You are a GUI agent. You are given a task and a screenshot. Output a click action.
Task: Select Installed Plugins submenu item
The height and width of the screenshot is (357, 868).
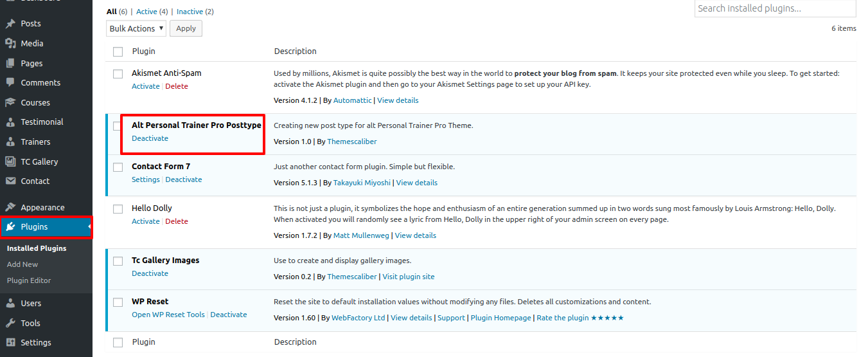(x=37, y=248)
